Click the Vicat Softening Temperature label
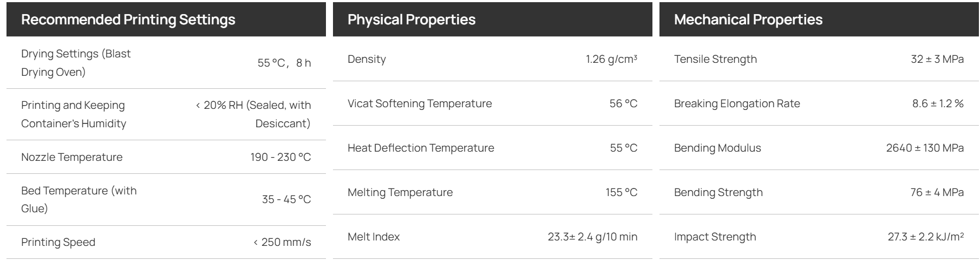Screen dimensions: 980x267 click(x=420, y=103)
